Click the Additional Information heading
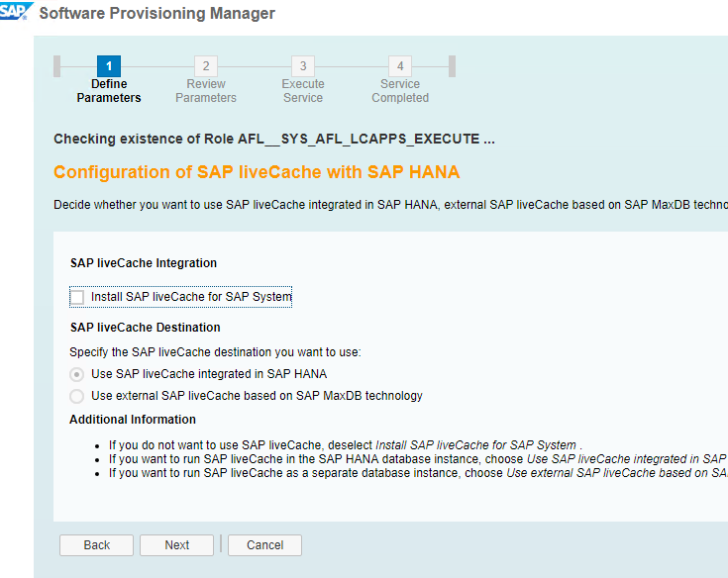 coord(133,420)
